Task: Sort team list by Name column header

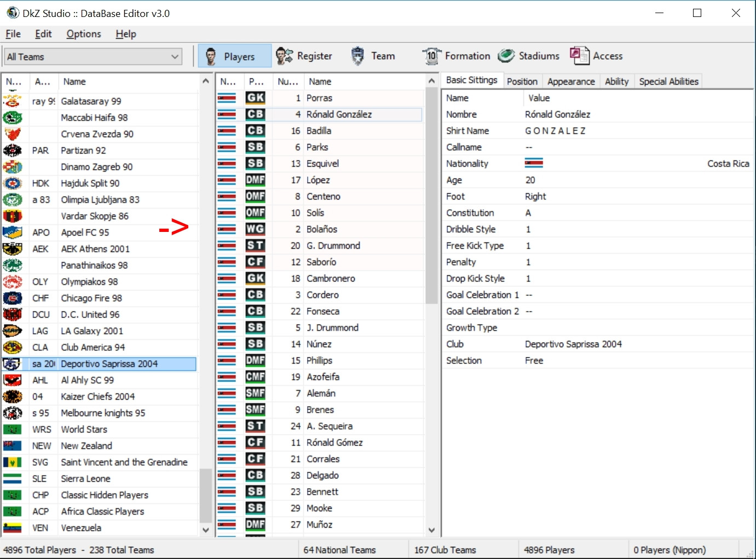Action: pyautogui.click(x=129, y=81)
